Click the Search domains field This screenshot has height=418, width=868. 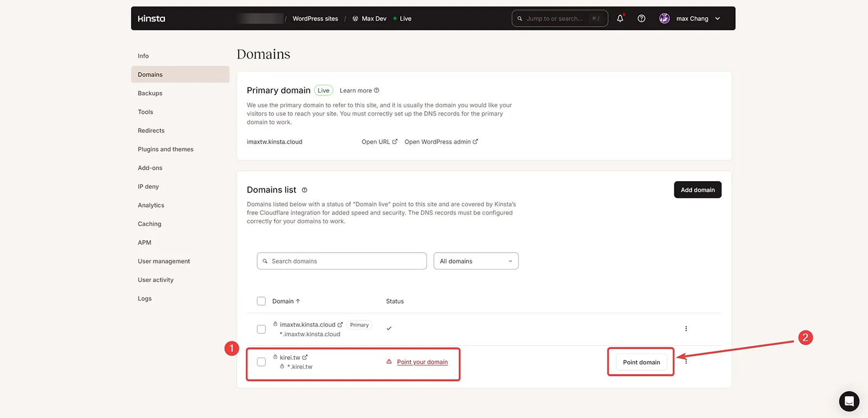[x=342, y=261]
